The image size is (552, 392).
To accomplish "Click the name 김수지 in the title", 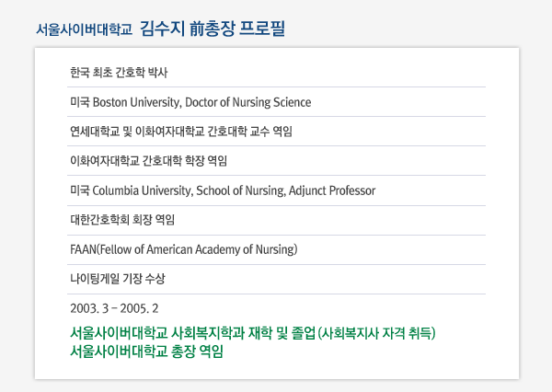I will click(x=162, y=29).
